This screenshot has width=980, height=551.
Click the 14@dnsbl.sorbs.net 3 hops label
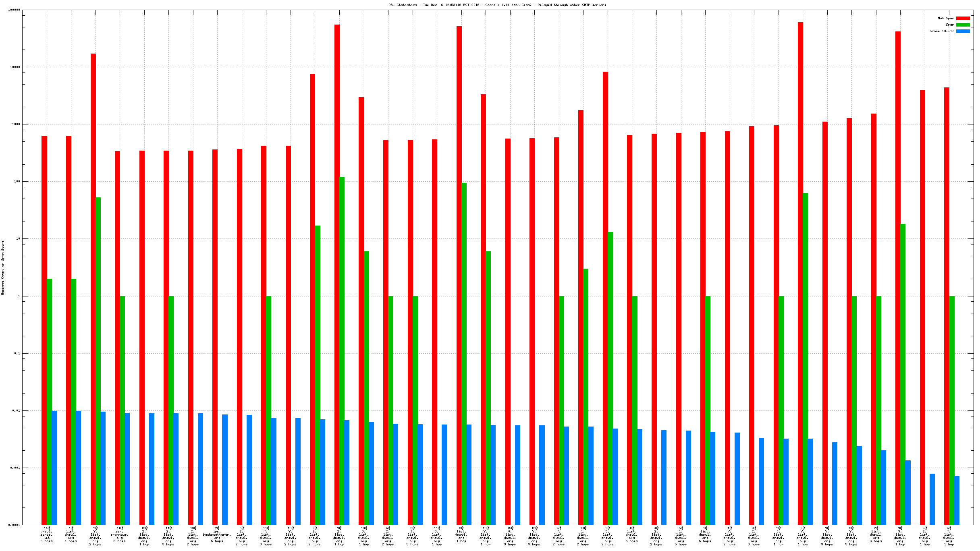47,534
